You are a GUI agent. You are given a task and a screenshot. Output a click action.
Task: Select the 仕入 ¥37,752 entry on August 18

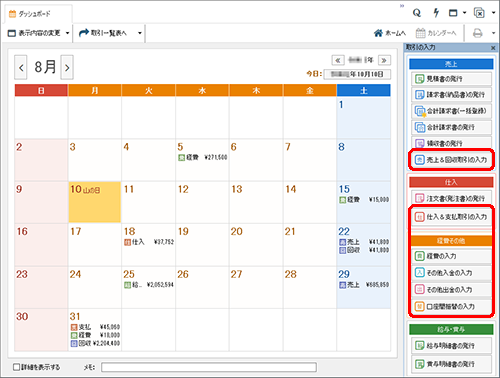click(x=149, y=242)
